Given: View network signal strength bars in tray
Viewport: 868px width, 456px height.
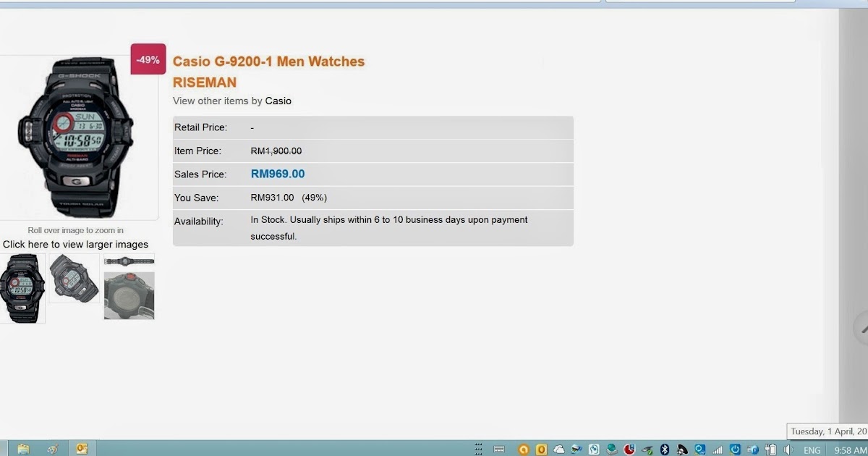Looking at the screenshot, I should click(x=717, y=448).
